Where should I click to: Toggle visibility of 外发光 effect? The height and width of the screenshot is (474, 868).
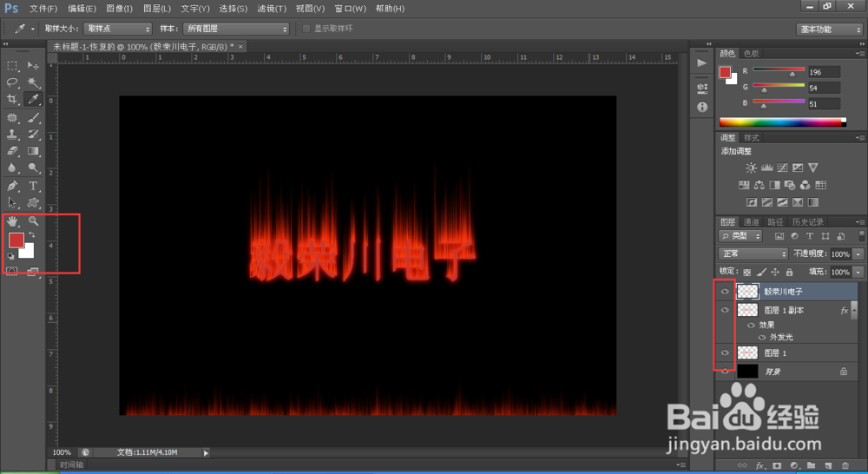click(x=762, y=337)
